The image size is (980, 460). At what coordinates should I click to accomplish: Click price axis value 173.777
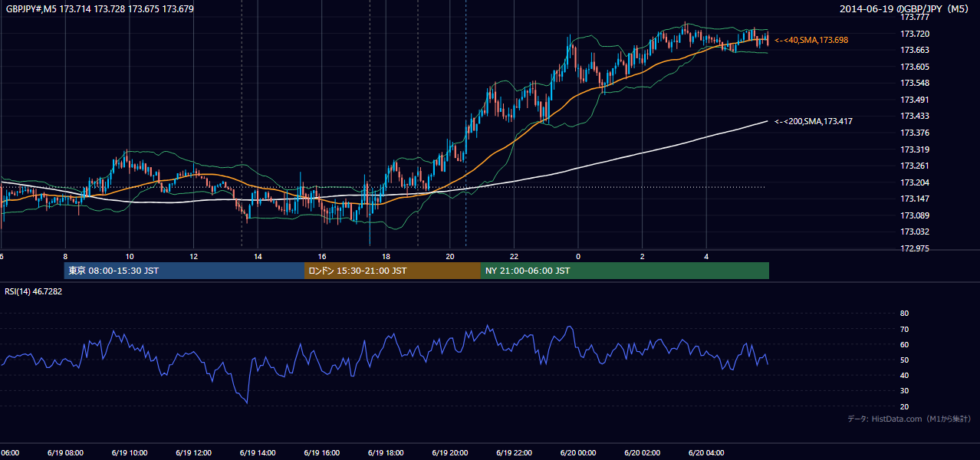click(x=914, y=17)
